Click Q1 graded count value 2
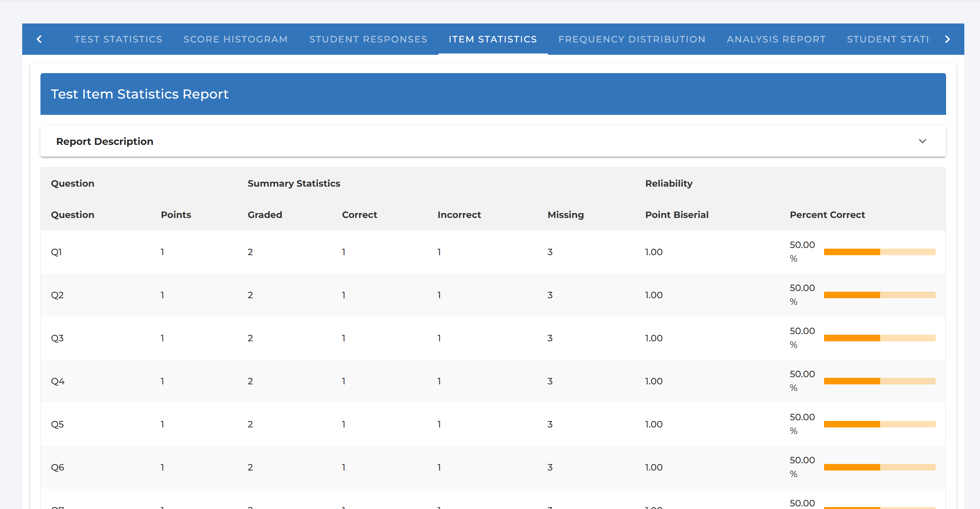The width and height of the screenshot is (980, 509). [x=250, y=252]
